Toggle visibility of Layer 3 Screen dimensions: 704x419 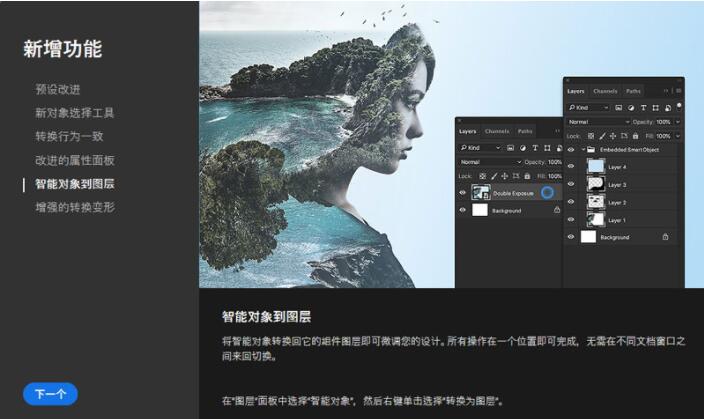[x=571, y=184]
